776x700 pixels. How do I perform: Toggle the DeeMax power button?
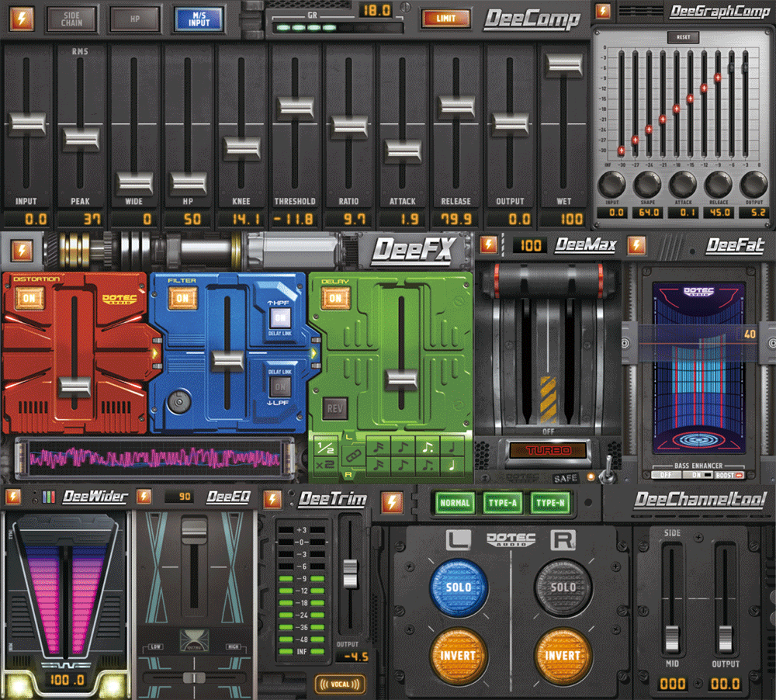(488, 244)
